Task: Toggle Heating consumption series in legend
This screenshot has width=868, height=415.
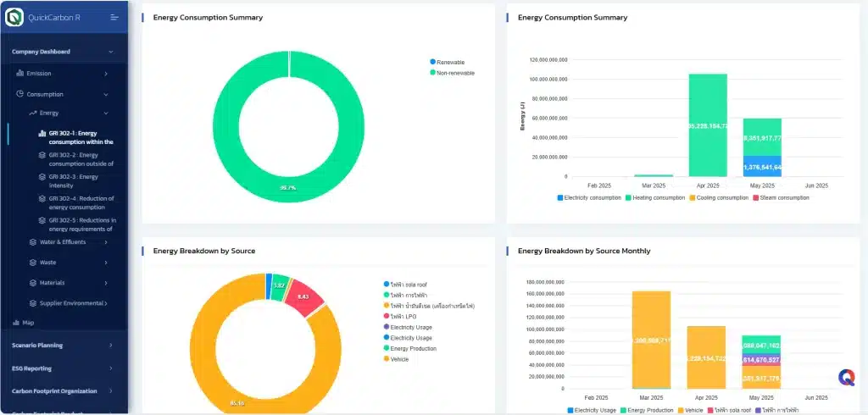Action: [656, 197]
